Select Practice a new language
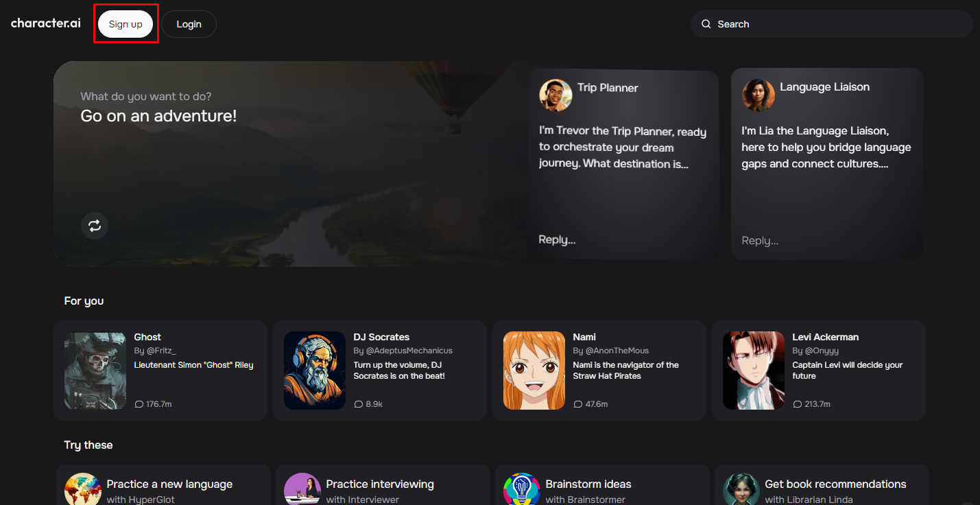Image resolution: width=980 pixels, height=505 pixels. [x=169, y=484]
